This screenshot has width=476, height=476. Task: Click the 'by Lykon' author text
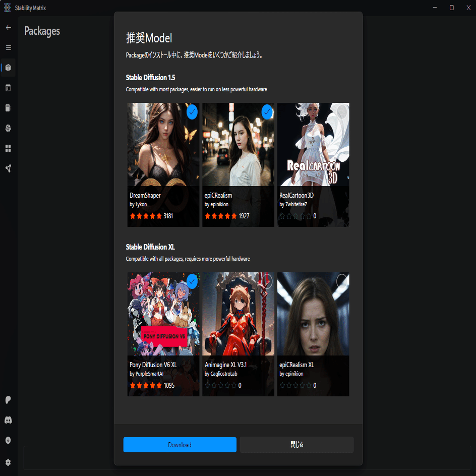pos(138,204)
